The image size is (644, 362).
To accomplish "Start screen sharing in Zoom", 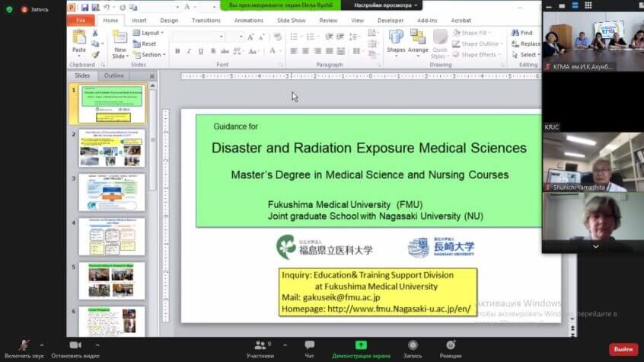I will pyautogui.click(x=361, y=348).
